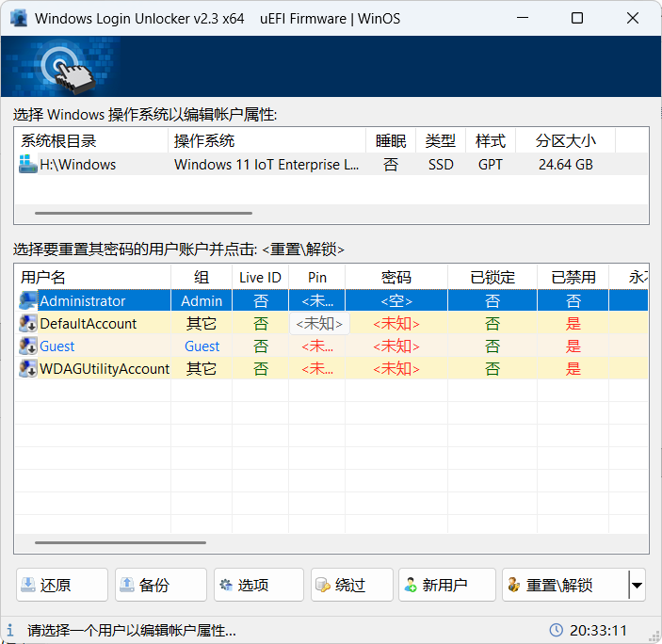Click the SSD type cell
This screenshot has height=644, width=662.
441,164
